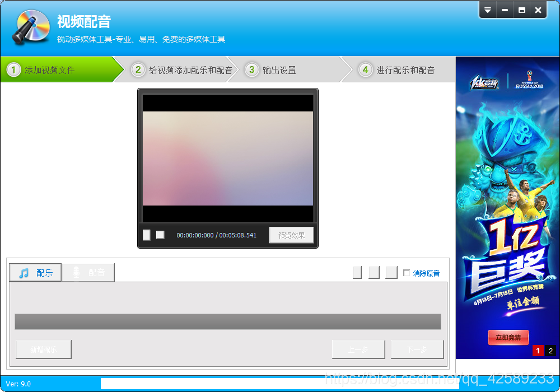560x392 pixels.
Task: Enable the 消除原音 checkbox
Action: click(407, 273)
